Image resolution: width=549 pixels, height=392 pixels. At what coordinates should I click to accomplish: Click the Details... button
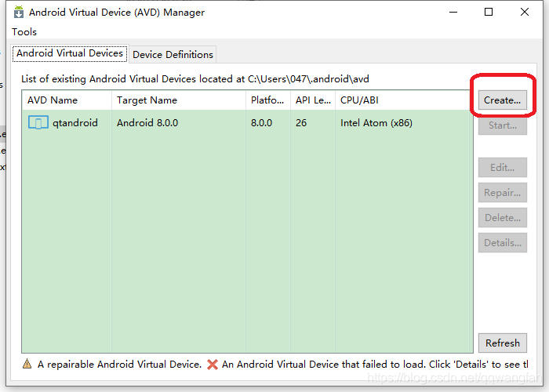point(503,242)
